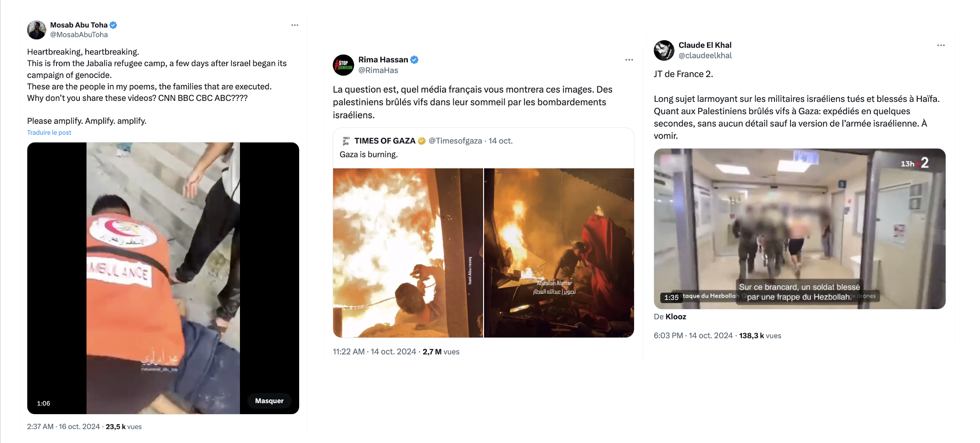Click Rima Hassan's Stop Genocide avatar
The width and height of the screenshot is (980, 443).
[x=343, y=65]
